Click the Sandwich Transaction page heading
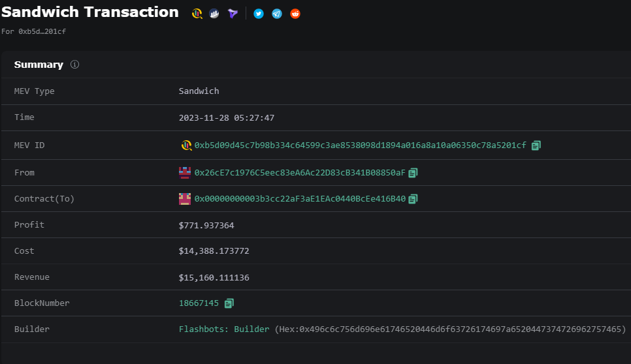The image size is (631, 364). 90,12
